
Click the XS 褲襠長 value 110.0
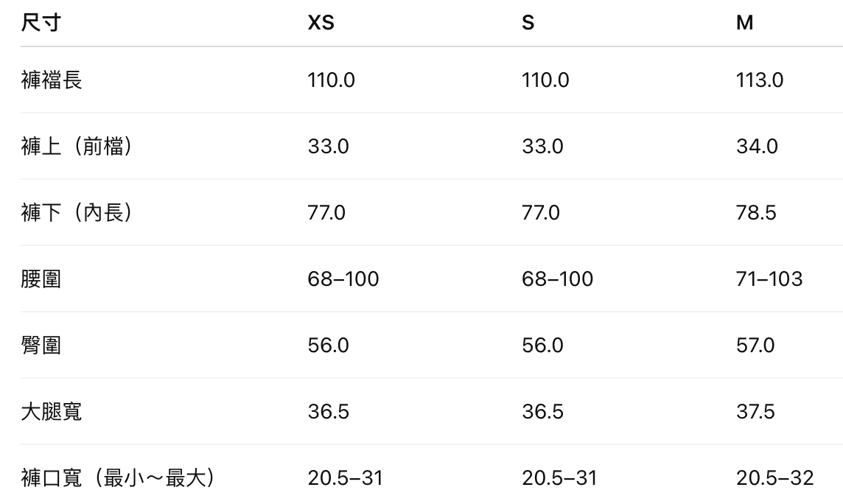[331, 80]
